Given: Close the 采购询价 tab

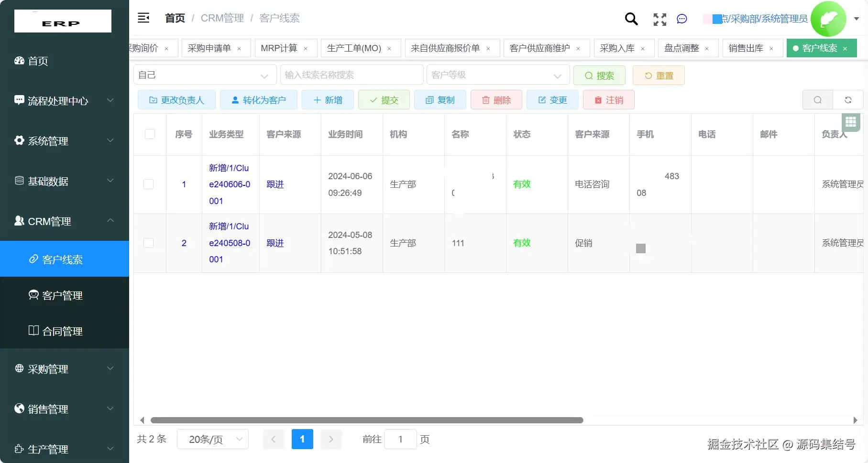Looking at the screenshot, I should point(166,49).
